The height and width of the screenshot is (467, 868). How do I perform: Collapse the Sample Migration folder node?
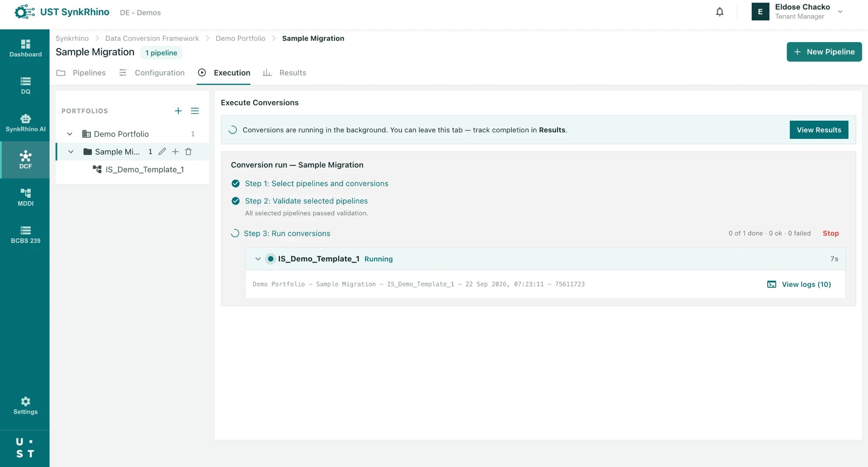point(71,151)
